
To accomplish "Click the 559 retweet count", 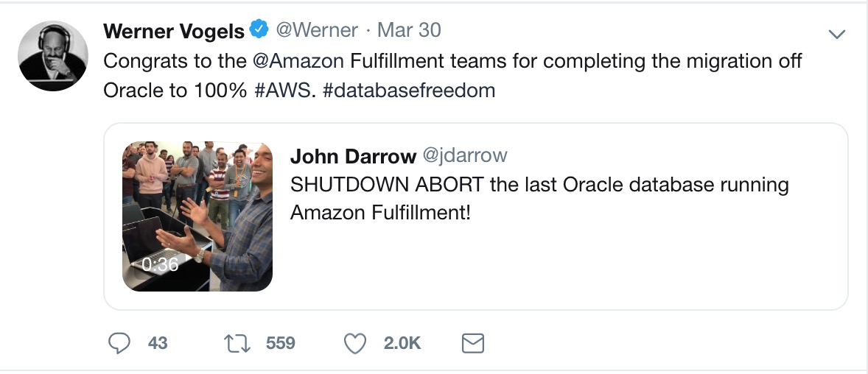I will pyautogui.click(x=280, y=343).
